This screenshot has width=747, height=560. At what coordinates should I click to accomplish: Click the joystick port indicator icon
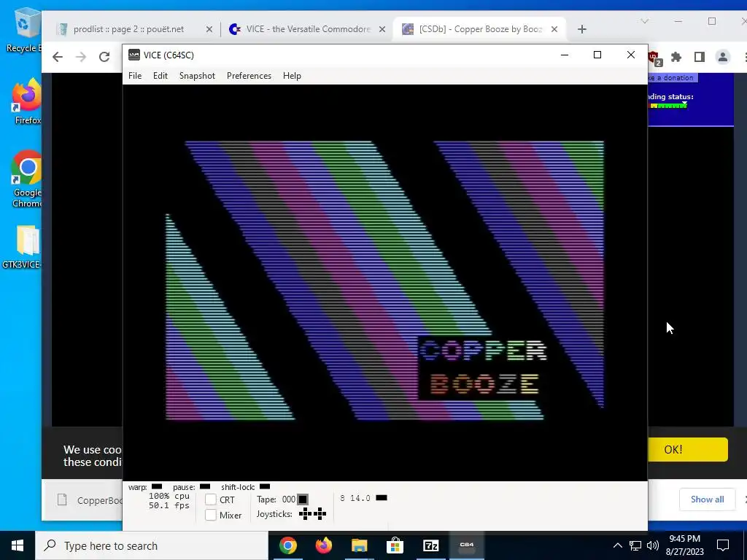click(x=312, y=514)
